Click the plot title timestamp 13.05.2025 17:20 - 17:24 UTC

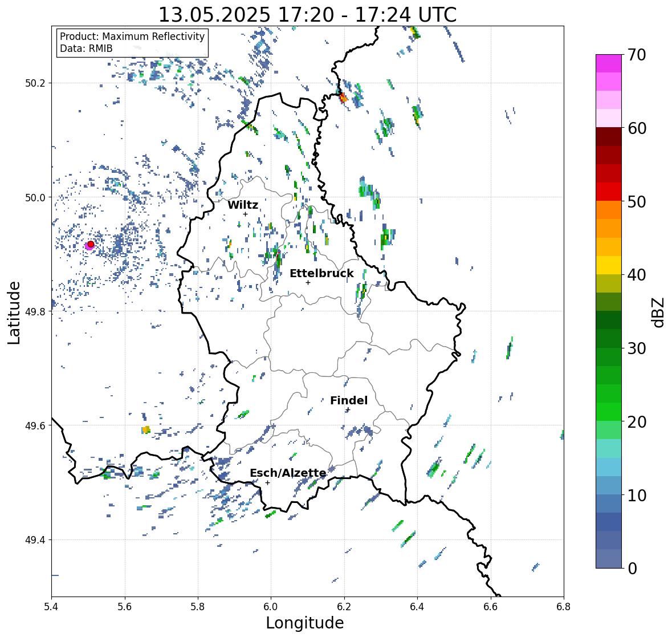307,15
